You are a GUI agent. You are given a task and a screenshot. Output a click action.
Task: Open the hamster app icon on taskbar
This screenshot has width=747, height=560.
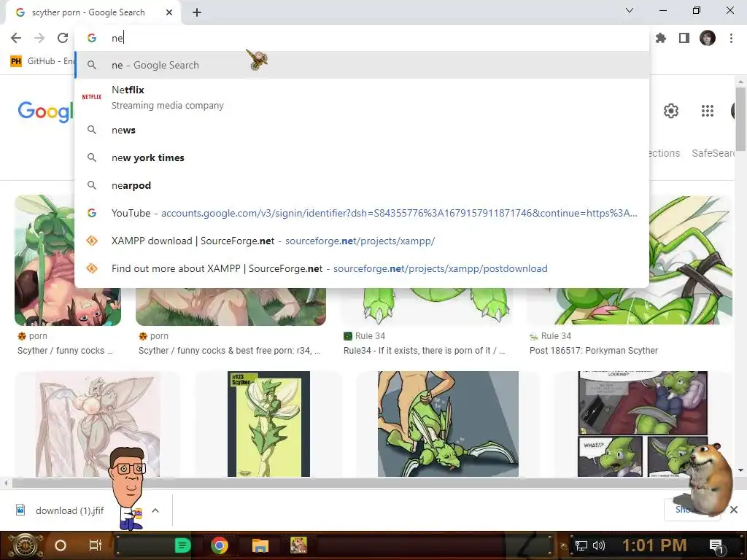pos(298,545)
